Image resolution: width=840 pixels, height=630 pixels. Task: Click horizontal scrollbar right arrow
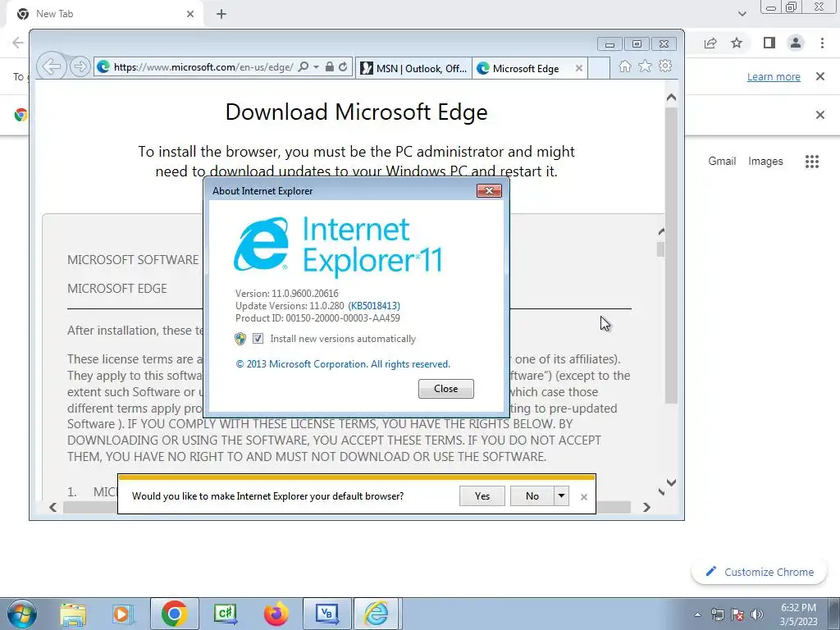point(646,507)
